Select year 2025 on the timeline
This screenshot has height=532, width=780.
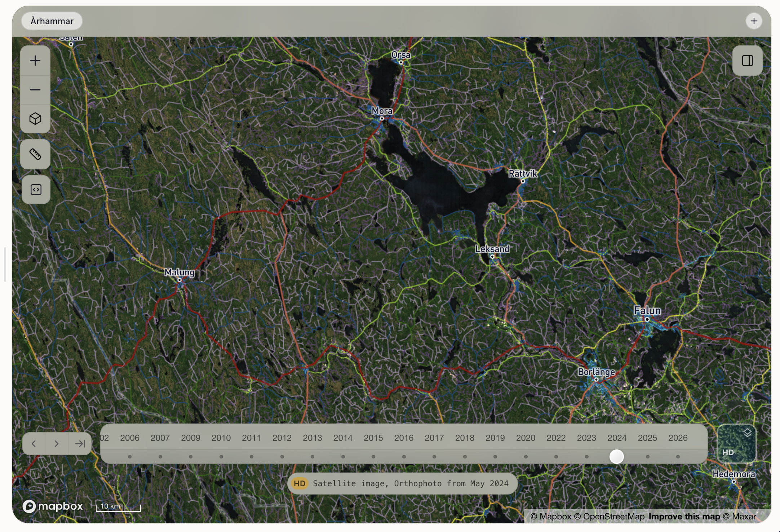coord(647,438)
